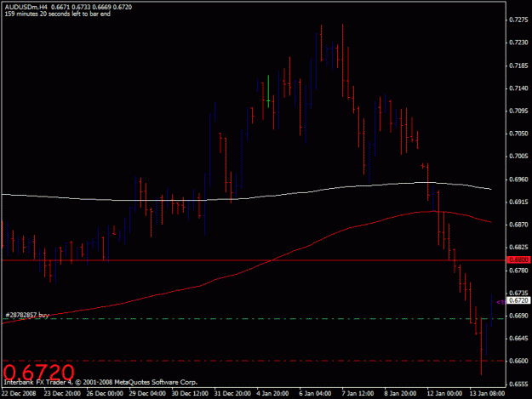The width and height of the screenshot is (532, 399).
Task: Click the 7 Jan 12:00 time label
Action: click(358, 394)
